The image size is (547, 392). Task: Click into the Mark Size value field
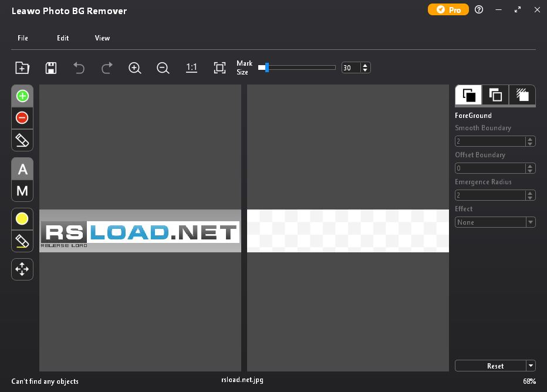point(351,67)
